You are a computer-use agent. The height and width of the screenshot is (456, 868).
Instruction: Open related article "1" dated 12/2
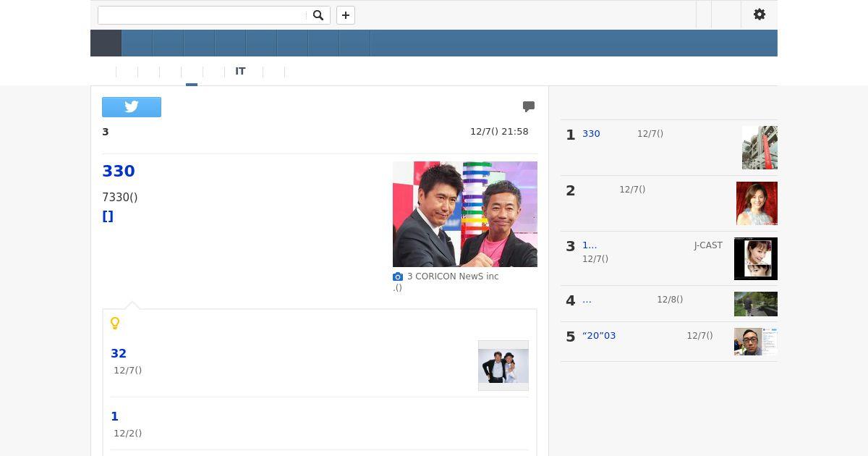coord(114,416)
